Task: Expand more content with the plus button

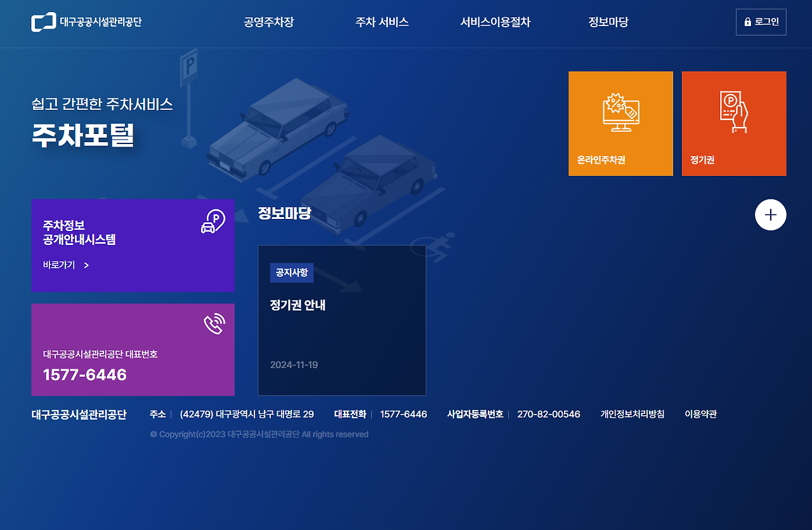Action: click(770, 215)
